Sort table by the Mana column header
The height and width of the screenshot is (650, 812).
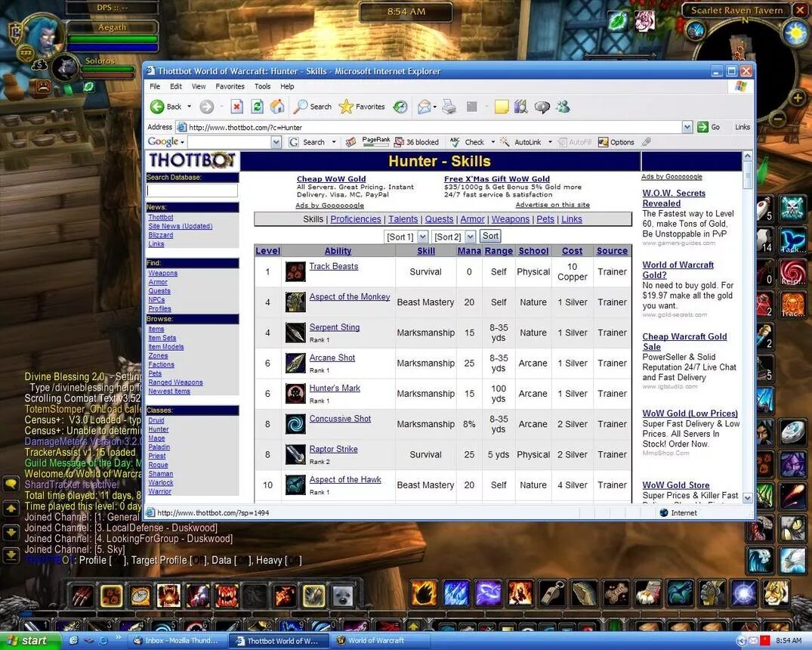(469, 251)
